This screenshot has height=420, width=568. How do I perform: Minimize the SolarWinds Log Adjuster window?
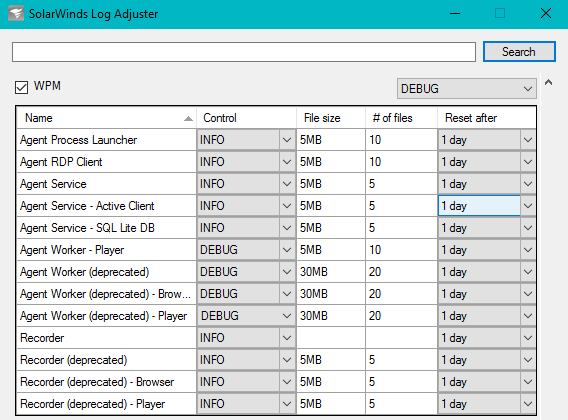pos(455,14)
